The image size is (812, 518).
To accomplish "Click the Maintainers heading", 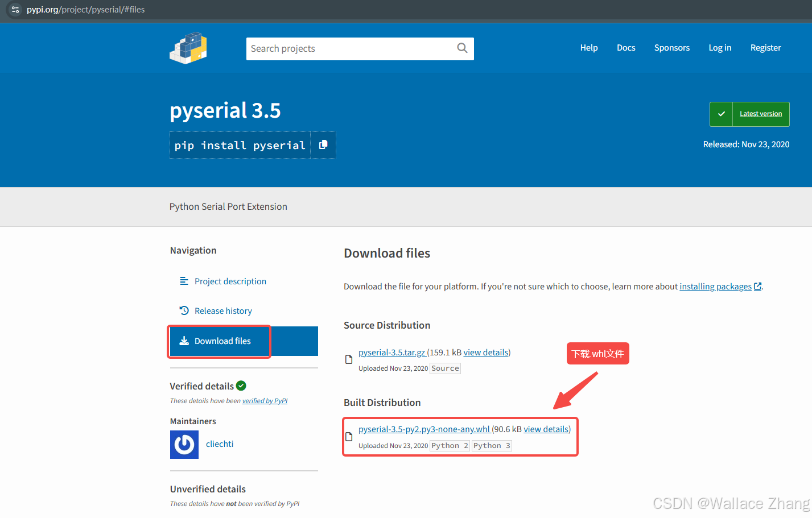I will click(193, 421).
